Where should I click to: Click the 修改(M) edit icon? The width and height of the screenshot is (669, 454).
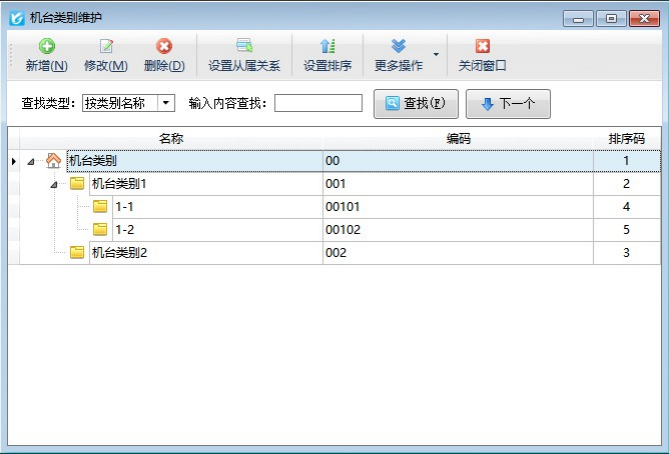click(x=106, y=46)
